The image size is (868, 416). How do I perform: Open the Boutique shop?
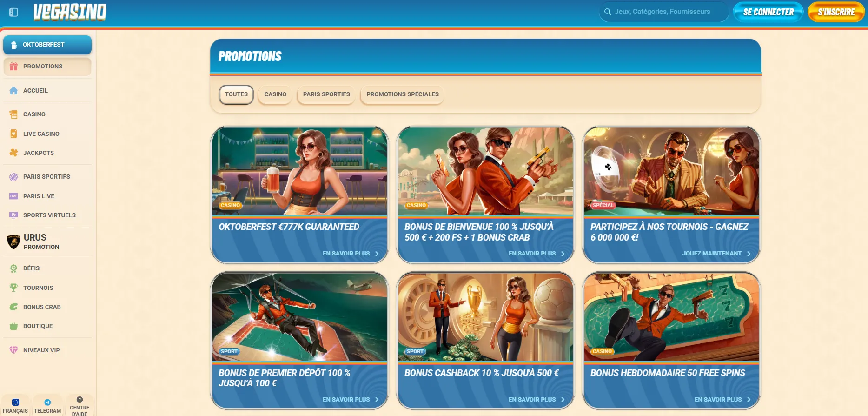(38, 326)
